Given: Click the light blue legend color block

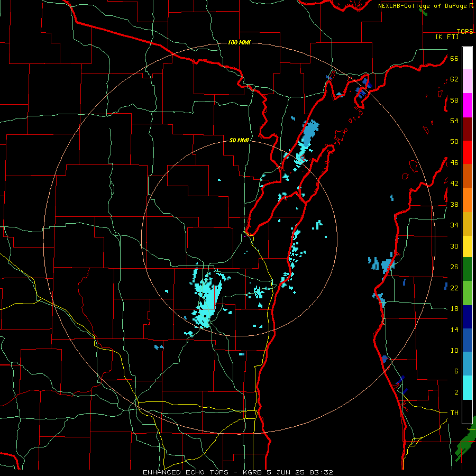Looking at the screenshot, I should pyautogui.click(x=467, y=364).
